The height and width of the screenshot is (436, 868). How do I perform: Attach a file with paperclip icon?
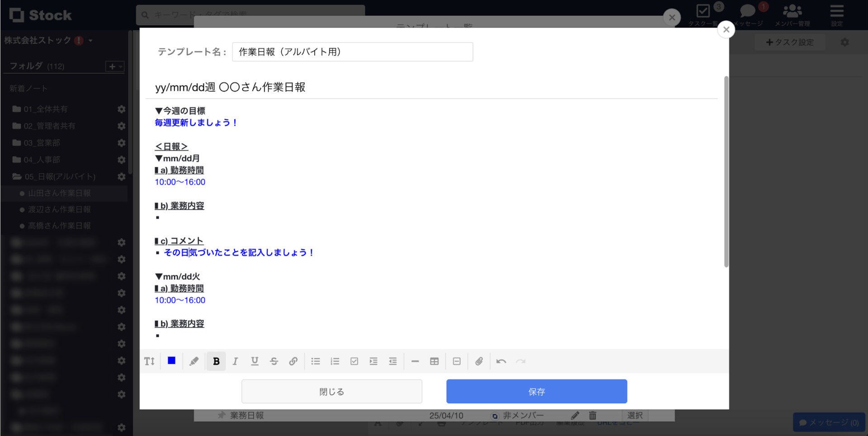479,361
